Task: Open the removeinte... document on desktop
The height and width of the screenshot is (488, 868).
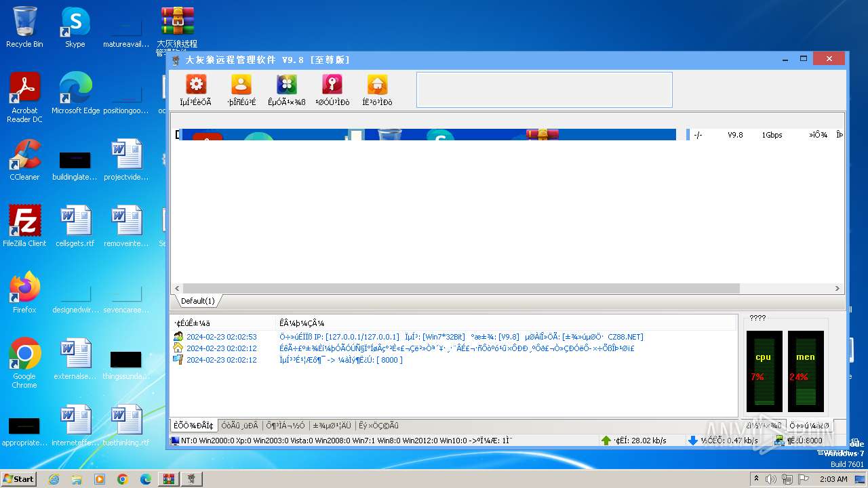Action: [126, 226]
